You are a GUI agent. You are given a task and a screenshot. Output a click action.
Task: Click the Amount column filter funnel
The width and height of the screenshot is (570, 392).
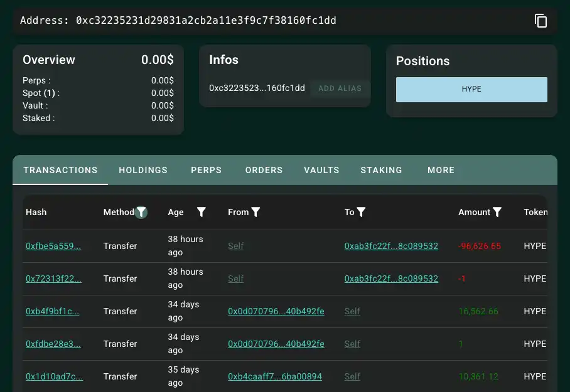tap(497, 212)
